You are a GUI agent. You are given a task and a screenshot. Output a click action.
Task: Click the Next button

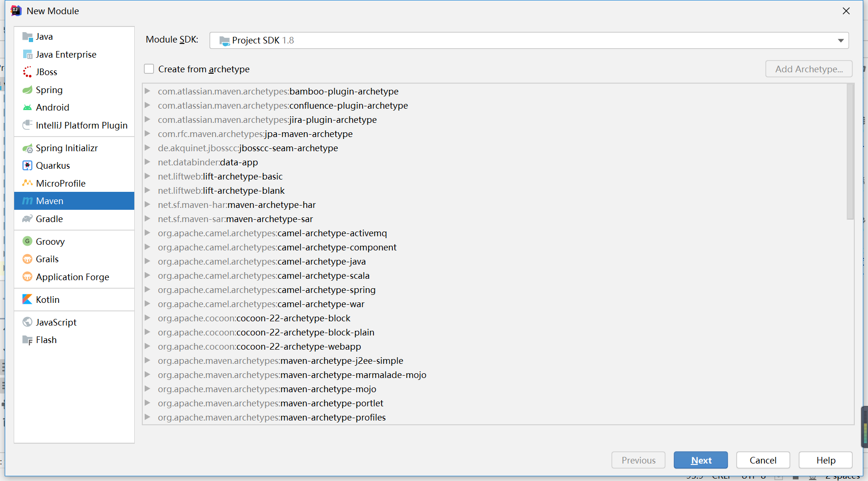pyautogui.click(x=701, y=460)
